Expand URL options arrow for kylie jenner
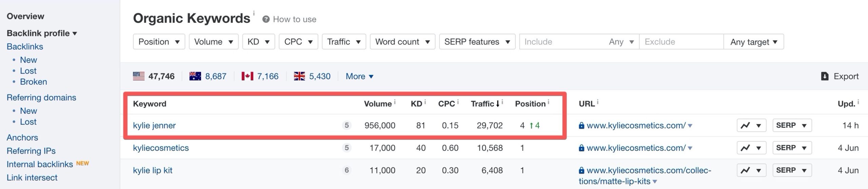Image resolution: width=868 pixels, height=189 pixels. point(690,126)
